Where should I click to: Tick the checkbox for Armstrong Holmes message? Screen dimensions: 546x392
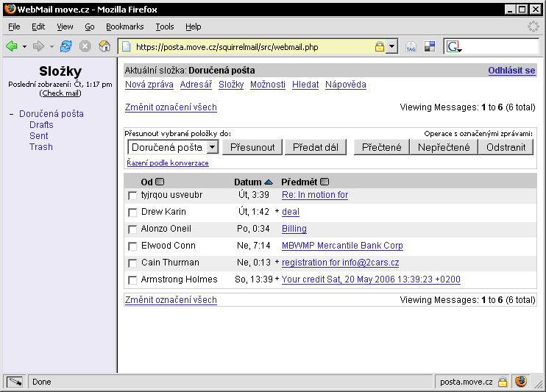132,280
